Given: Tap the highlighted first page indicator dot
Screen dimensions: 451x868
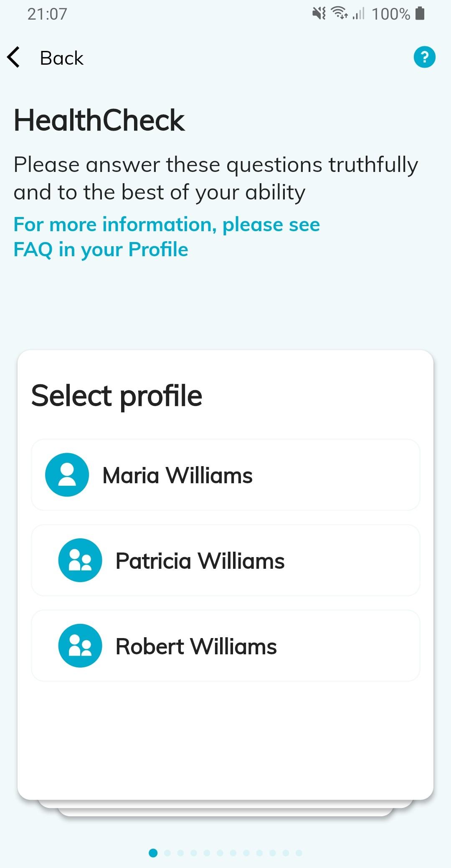Looking at the screenshot, I should coord(153,853).
